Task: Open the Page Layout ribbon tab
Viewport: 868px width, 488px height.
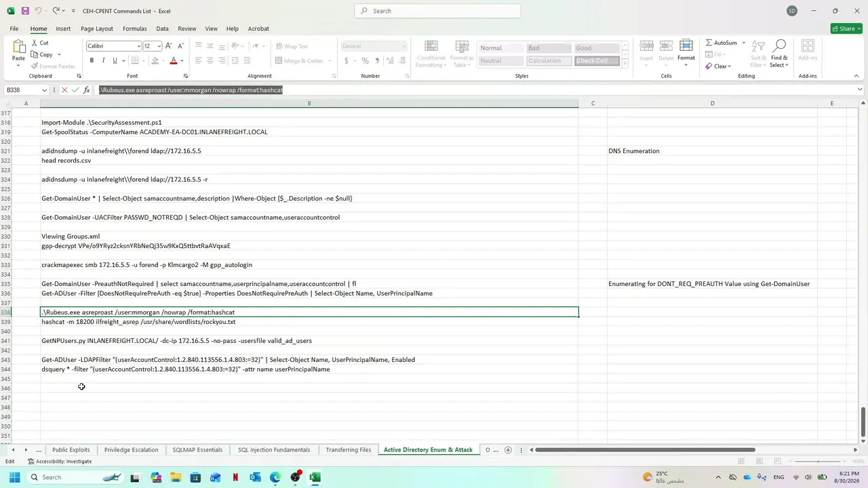Action: coord(97,28)
